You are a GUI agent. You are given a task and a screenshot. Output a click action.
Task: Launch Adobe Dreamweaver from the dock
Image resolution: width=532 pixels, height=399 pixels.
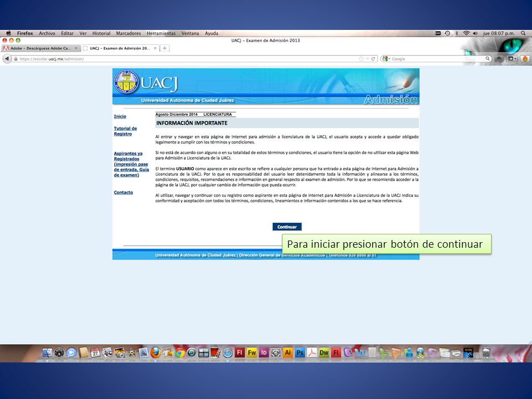click(x=324, y=352)
